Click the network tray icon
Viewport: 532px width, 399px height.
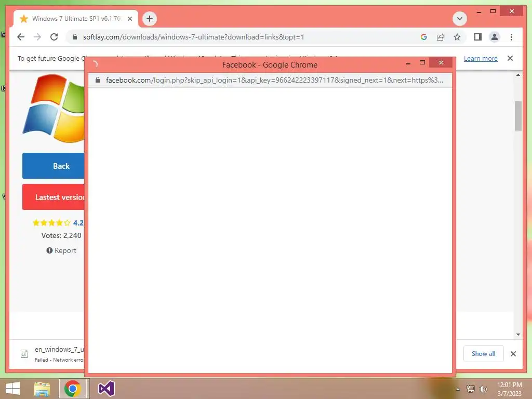click(471, 389)
